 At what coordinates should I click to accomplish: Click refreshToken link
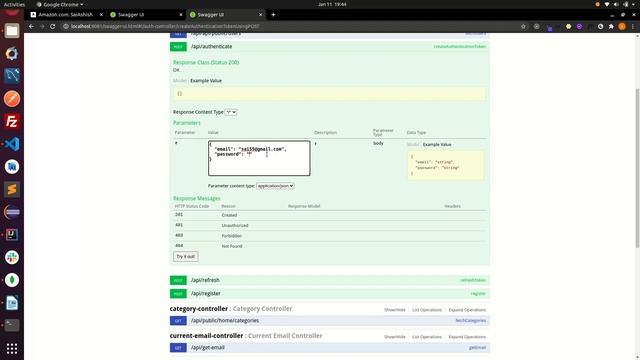tap(473, 280)
